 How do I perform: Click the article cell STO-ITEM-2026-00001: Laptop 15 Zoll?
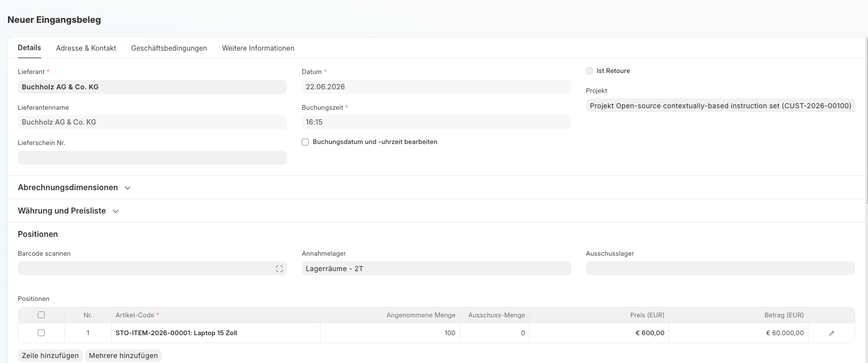[x=216, y=333]
